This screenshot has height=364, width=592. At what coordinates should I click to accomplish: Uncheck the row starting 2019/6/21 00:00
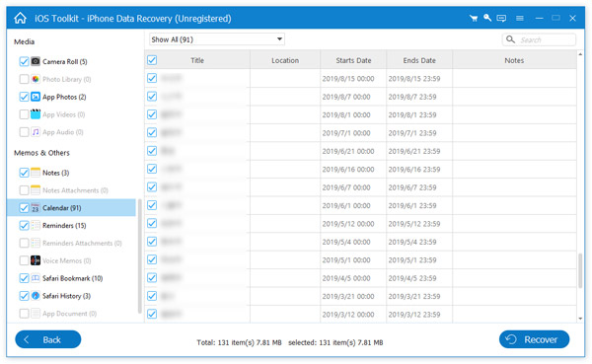coord(152,151)
